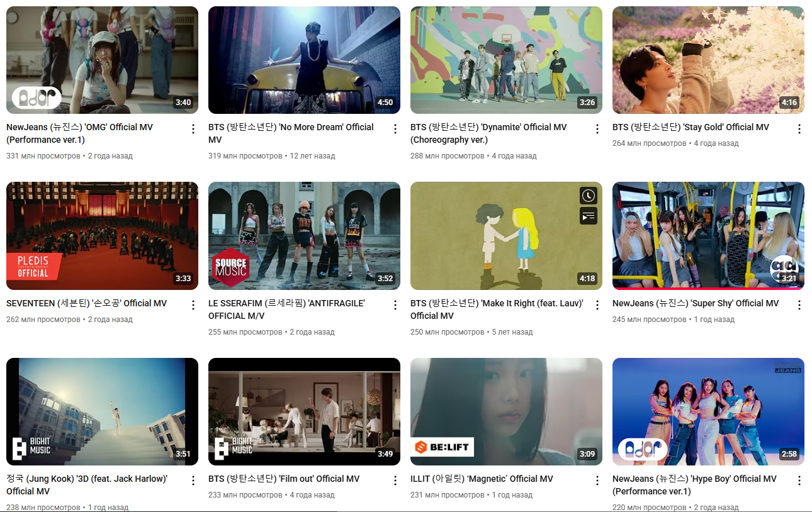Screen dimensions: 812x512
Task: Open BTS 'Dynamite' Choreography ver. thumbnail
Action: click(x=506, y=60)
